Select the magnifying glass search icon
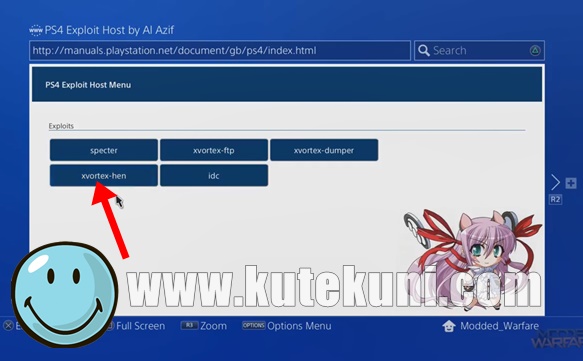This screenshot has height=361, width=583. coord(423,51)
